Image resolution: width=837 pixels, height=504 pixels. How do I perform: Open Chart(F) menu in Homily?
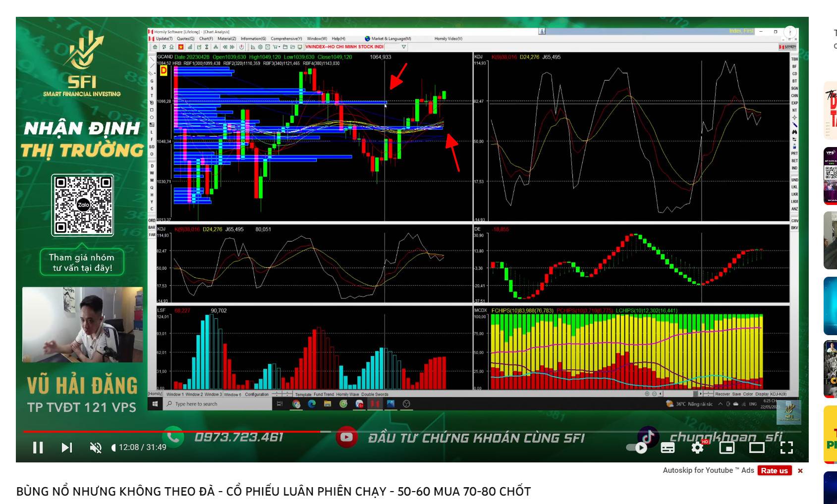206,39
